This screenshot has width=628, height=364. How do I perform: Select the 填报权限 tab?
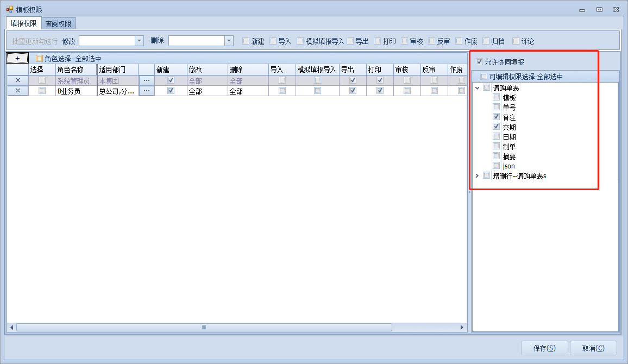[x=23, y=23]
